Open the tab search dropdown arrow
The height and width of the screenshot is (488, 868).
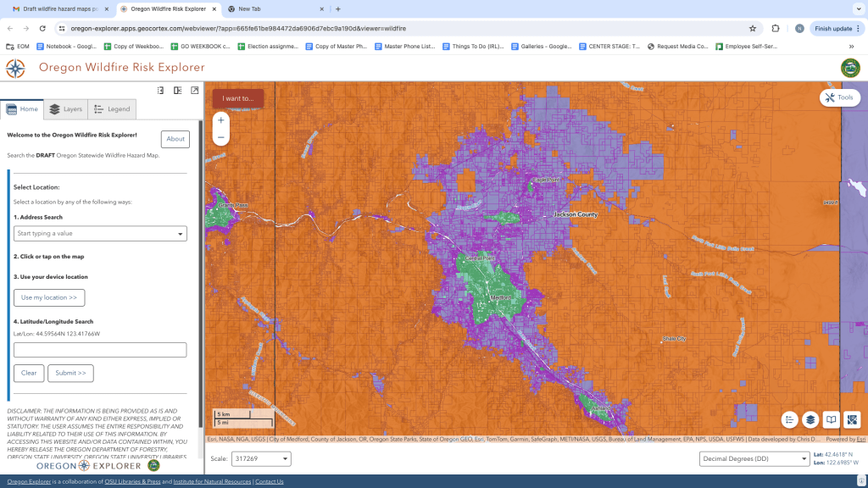[859, 8]
